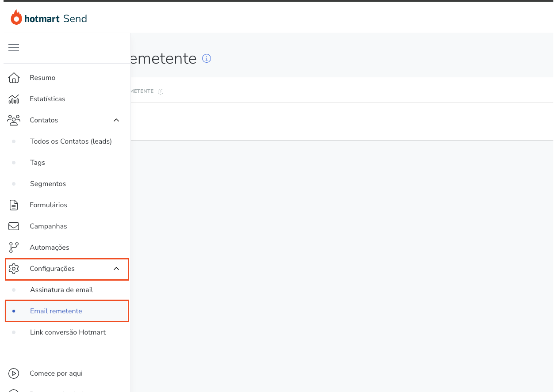This screenshot has height=392, width=556.
Task: Click the help icon next to the remetente column header
Action: click(x=161, y=91)
